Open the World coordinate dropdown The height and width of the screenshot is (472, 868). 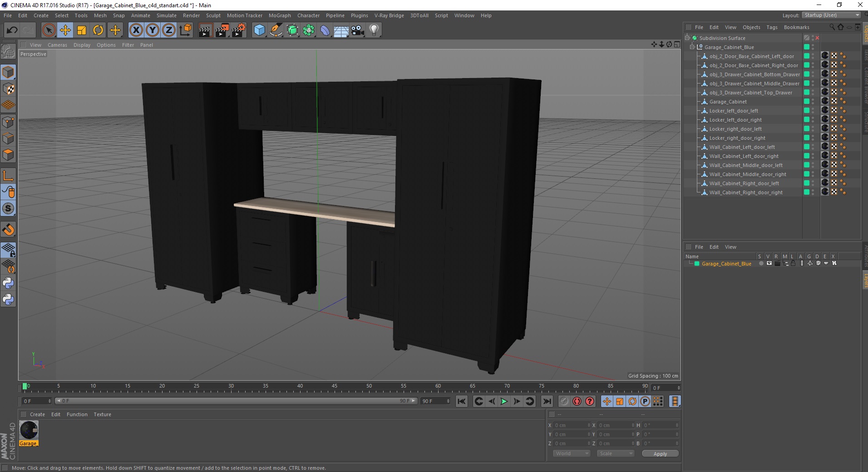pos(571,453)
